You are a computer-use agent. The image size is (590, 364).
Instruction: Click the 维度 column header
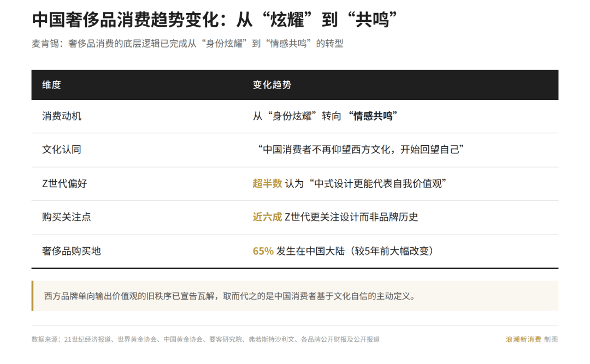(x=51, y=85)
